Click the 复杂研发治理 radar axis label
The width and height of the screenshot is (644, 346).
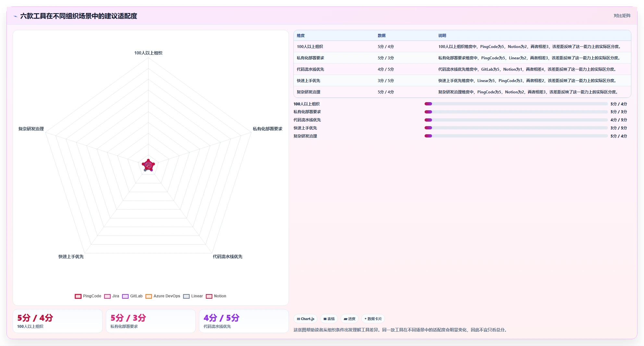point(31,129)
